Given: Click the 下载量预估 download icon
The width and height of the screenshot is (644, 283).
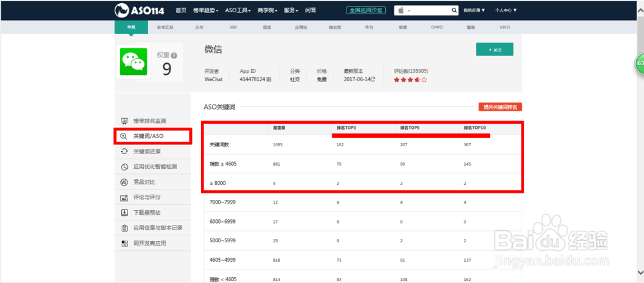Looking at the screenshot, I should [x=124, y=213].
